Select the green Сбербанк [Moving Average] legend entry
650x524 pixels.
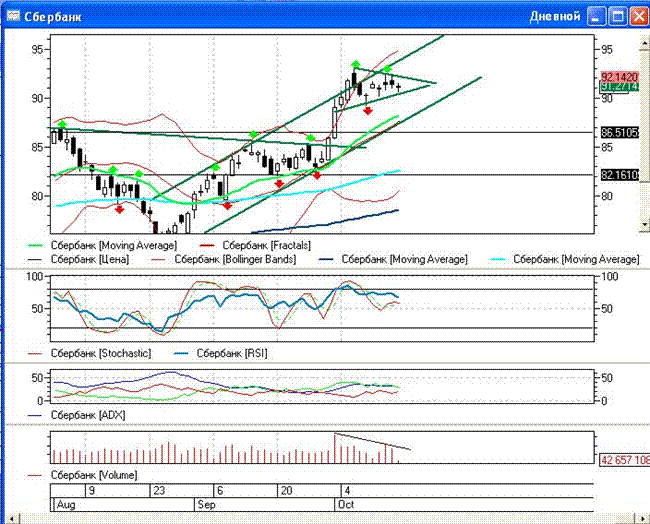[102, 245]
